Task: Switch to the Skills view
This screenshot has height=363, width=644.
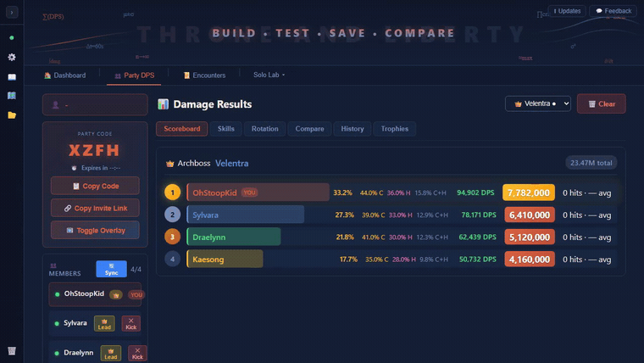Action: pos(226,129)
